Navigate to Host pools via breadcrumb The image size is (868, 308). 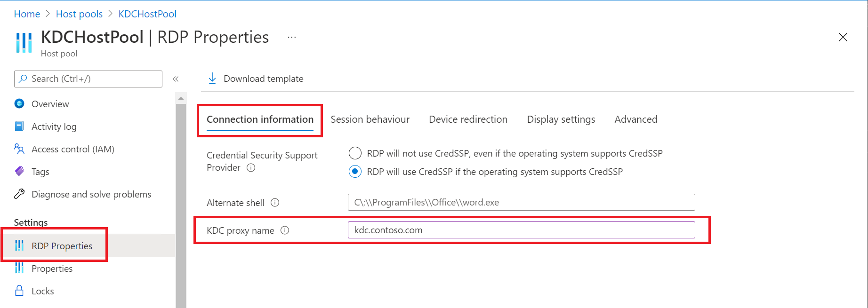pyautogui.click(x=79, y=14)
